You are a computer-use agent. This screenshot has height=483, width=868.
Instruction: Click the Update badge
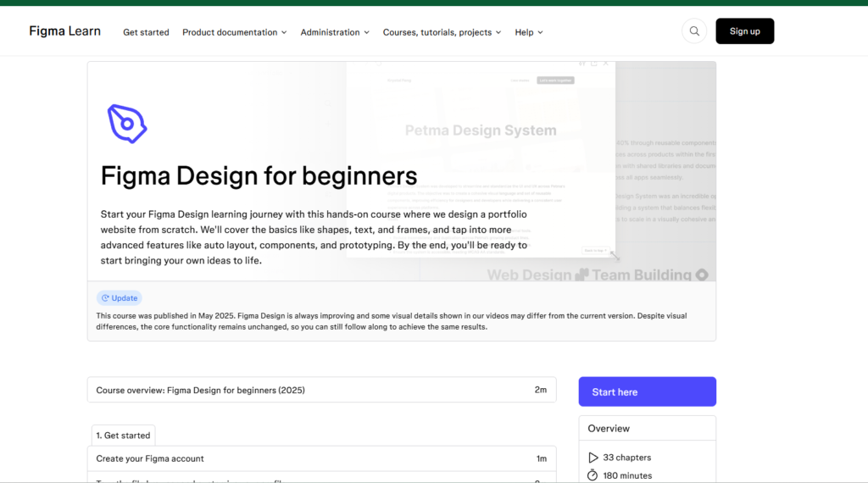pyautogui.click(x=119, y=298)
